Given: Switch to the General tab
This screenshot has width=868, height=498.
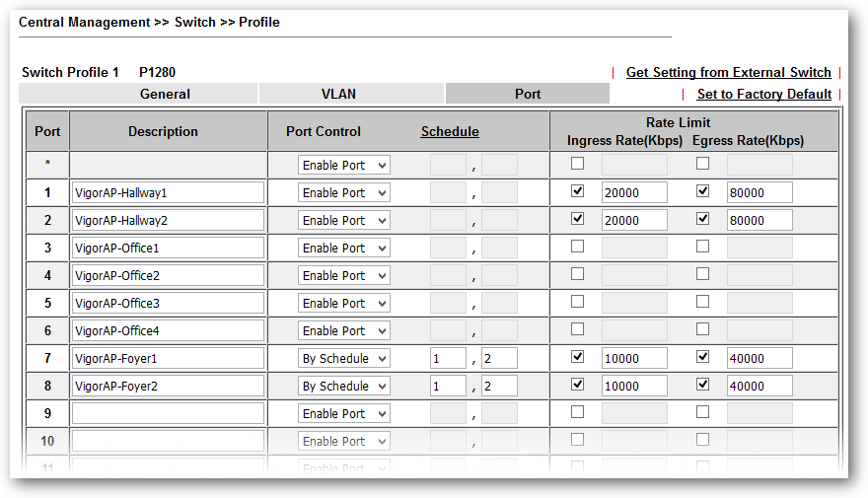Looking at the screenshot, I should [165, 94].
